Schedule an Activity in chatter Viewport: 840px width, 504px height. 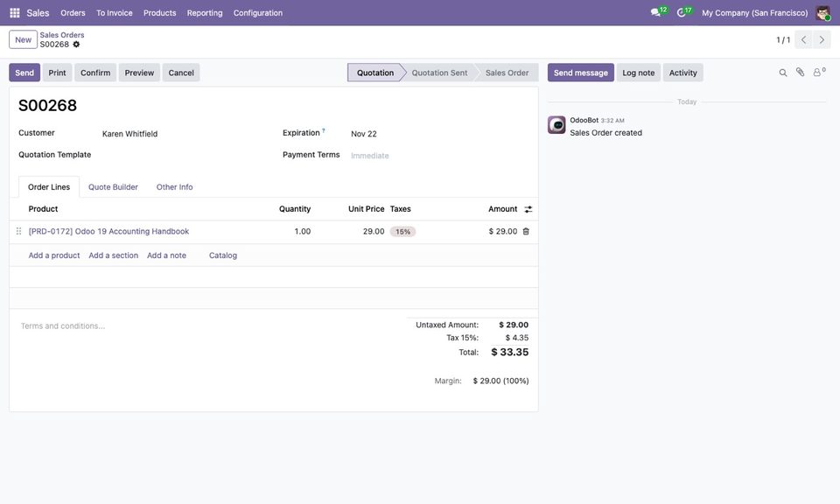click(683, 73)
